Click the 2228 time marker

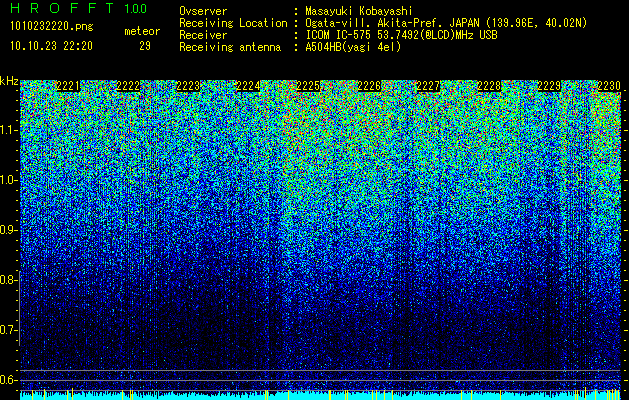(x=489, y=86)
